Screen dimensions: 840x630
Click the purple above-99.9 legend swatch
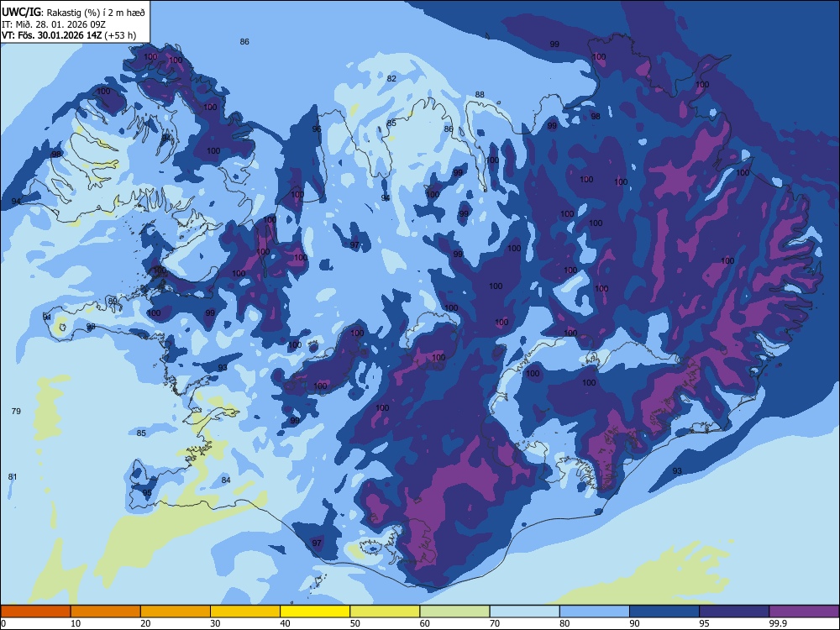pos(804,612)
